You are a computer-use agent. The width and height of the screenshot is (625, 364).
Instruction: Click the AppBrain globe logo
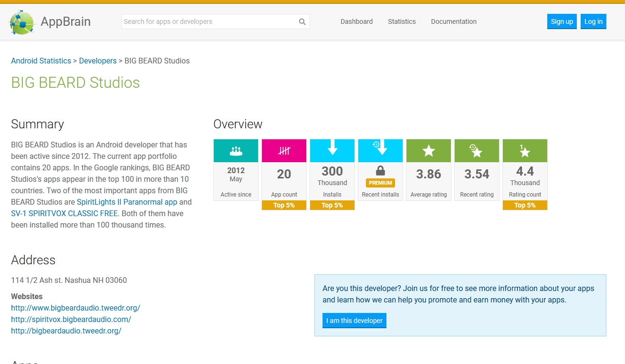[x=22, y=22]
